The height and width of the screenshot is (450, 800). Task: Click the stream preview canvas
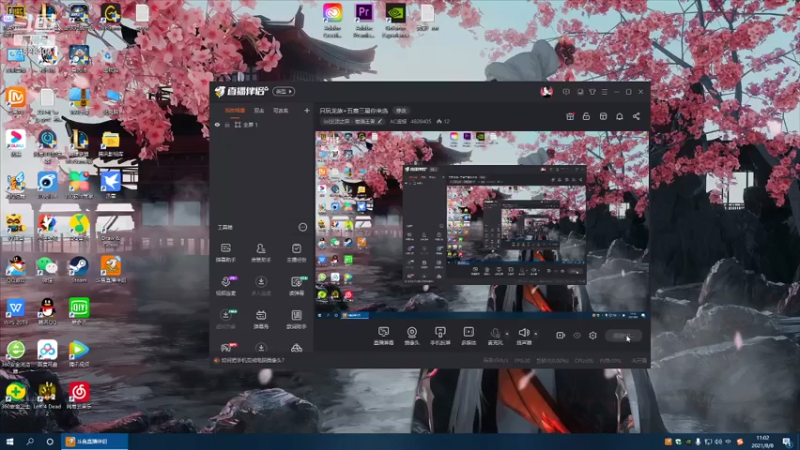(x=482, y=226)
